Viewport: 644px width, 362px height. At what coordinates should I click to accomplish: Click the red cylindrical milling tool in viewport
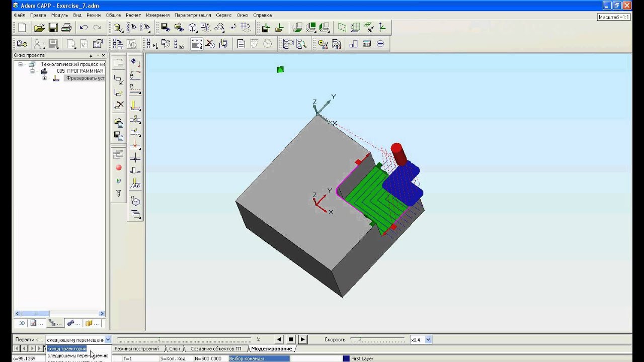click(398, 154)
